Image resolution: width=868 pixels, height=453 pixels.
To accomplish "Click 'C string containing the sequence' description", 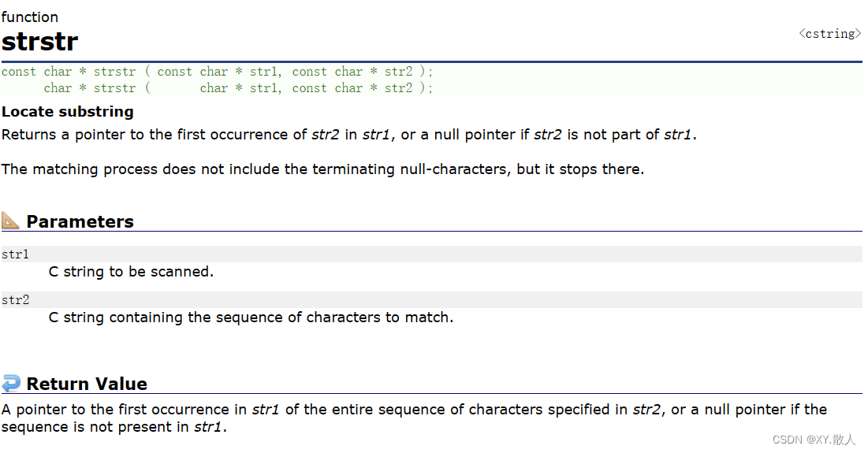I will coord(251,317).
